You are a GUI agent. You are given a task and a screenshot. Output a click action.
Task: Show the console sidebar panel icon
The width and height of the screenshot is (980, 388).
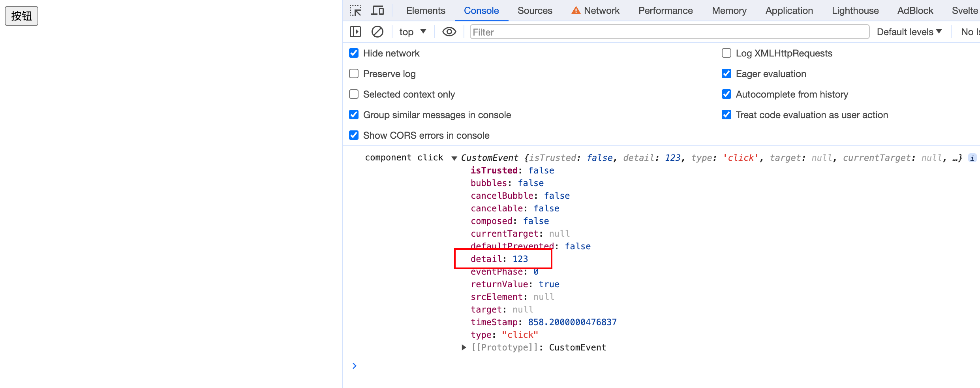(x=355, y=32)
